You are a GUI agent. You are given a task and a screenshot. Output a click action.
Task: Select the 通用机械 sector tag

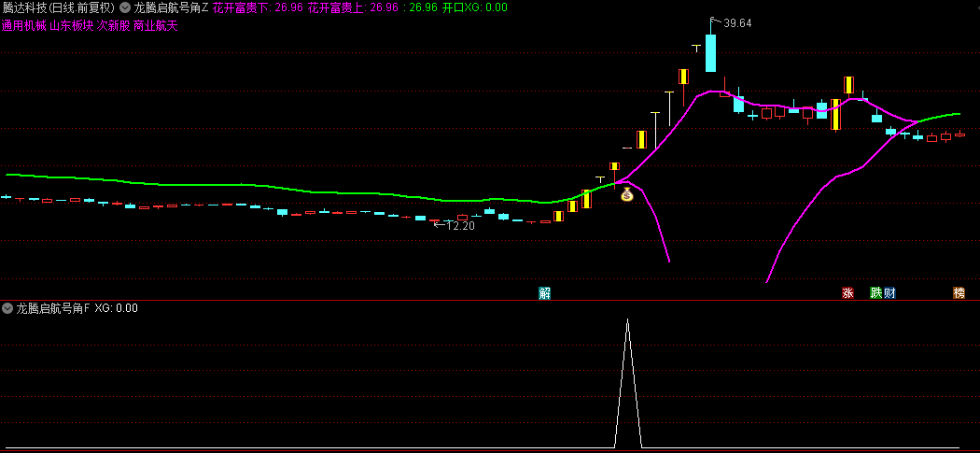tap(23, 26)
